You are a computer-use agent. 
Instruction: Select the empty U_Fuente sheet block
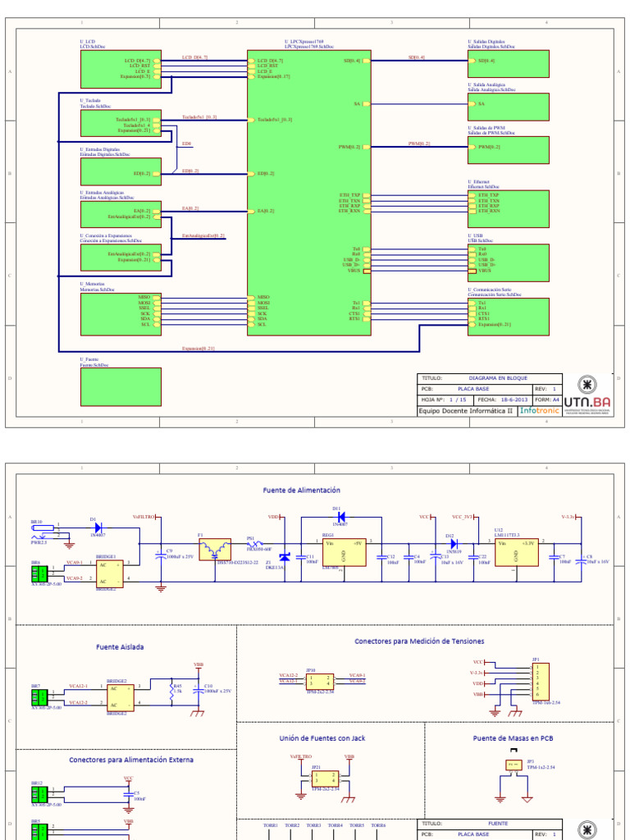click(x=121, y=387)
